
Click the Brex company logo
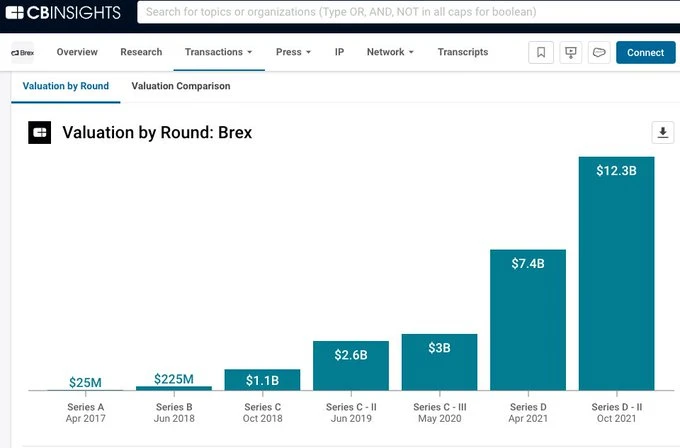point(22,52)
